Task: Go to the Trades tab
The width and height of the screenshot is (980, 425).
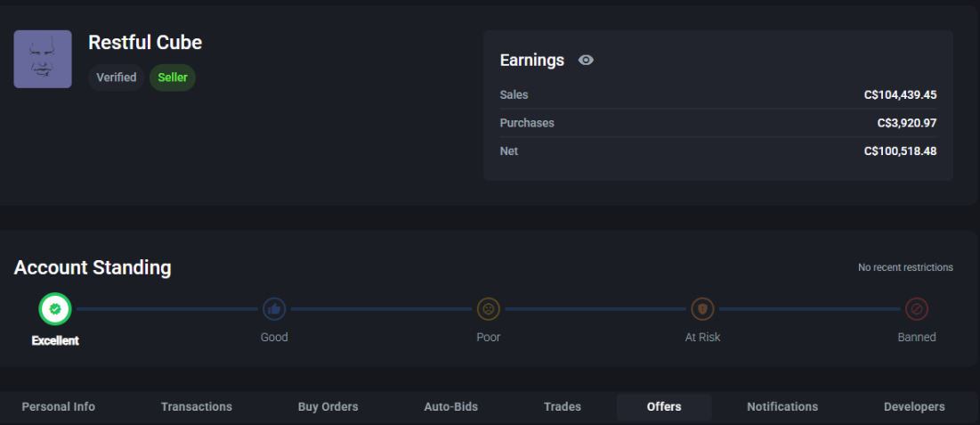Action: click(563, 407)
